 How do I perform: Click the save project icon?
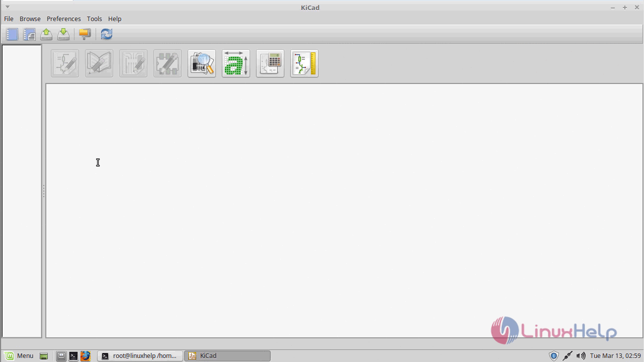click(63, 34)
